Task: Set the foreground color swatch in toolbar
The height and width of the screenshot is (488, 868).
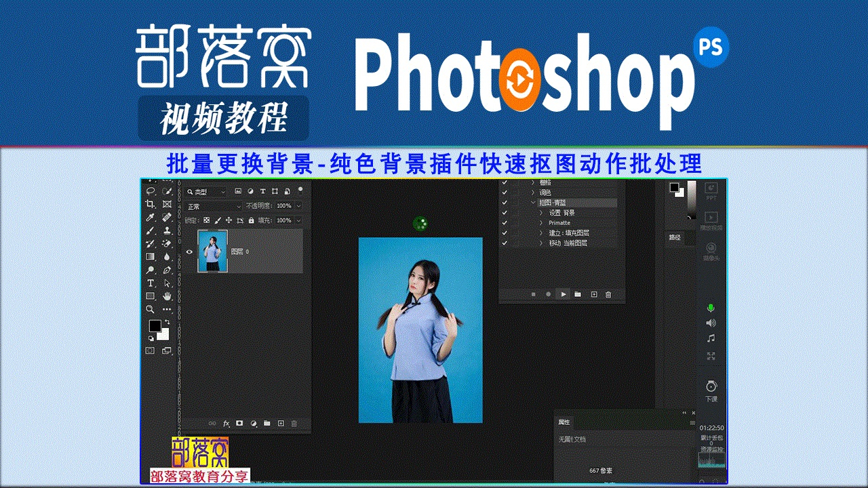Action: point(155,326)
